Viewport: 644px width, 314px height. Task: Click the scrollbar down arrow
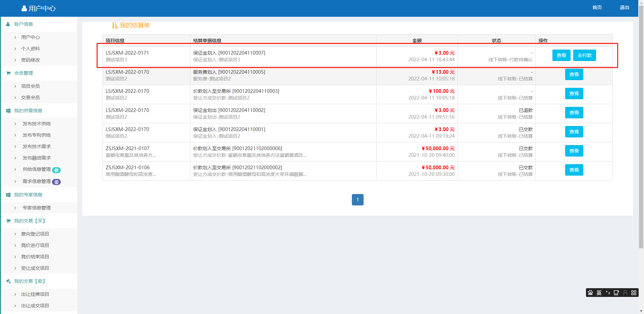pyautogui.click(x=641, y=311)
